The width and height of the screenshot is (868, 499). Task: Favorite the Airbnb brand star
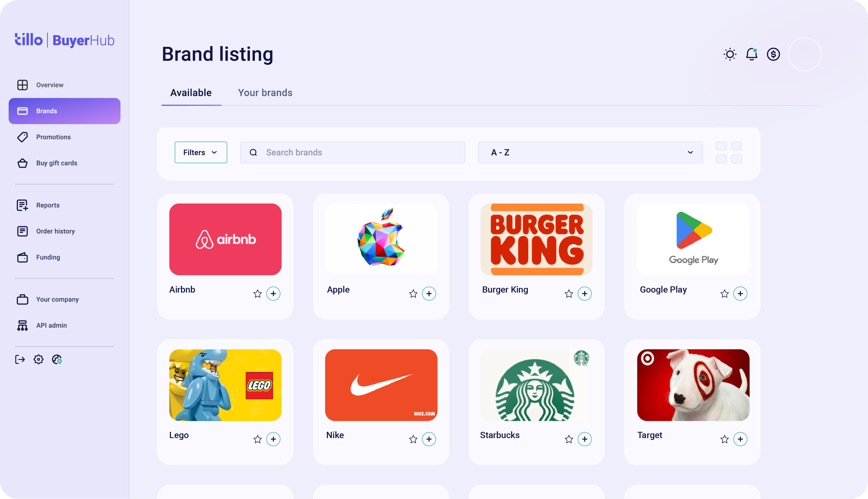(257, 293)
